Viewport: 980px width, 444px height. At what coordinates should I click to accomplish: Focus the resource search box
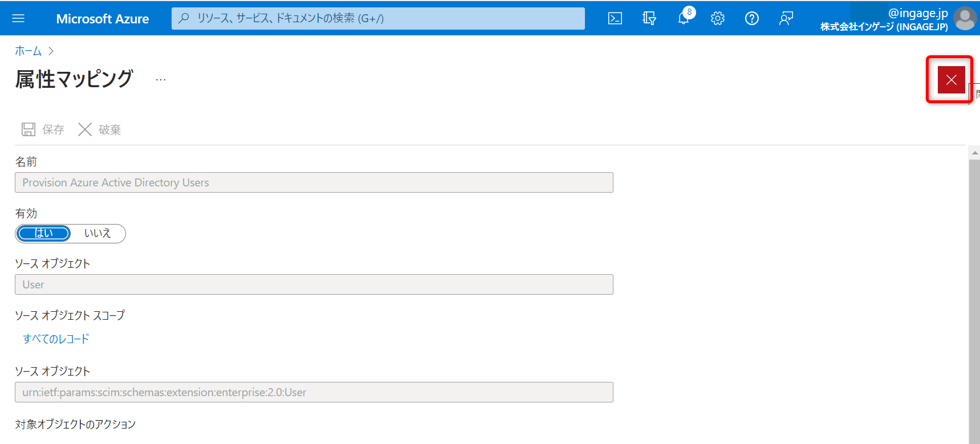377,18
